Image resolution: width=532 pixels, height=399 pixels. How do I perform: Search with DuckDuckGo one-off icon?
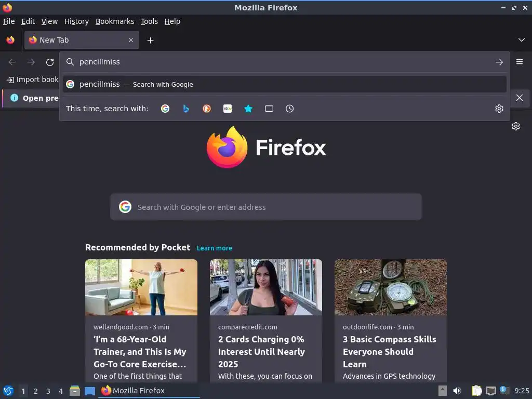(x=207, y=109)
